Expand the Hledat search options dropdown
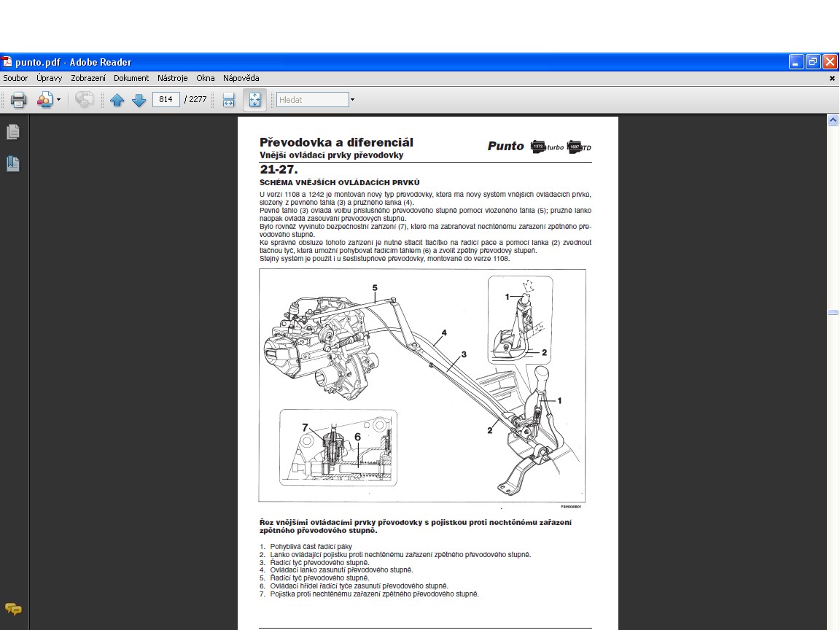 (x=353, y=100)
